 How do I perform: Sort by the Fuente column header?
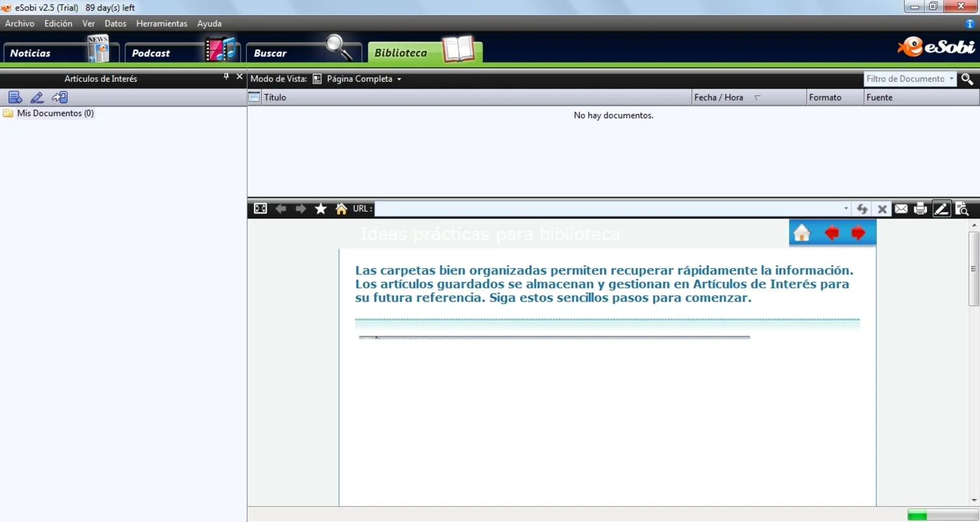tap(921, 97)
